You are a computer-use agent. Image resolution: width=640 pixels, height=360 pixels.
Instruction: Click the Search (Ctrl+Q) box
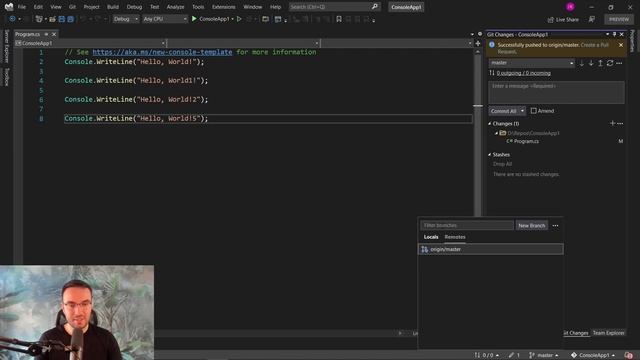pos(335,7)
